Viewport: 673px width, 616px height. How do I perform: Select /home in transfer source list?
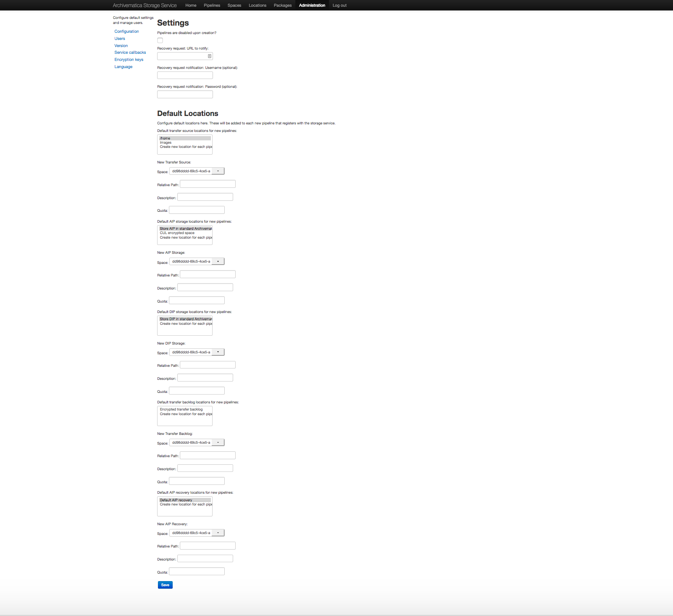click(x=165, y=138)
